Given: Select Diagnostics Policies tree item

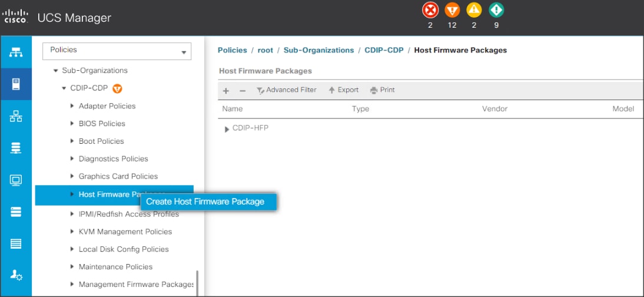Looking at the screenshot, I should (114, 159).
